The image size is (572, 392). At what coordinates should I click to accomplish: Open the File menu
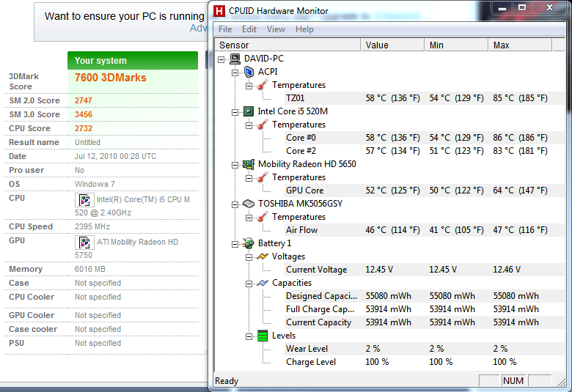(225, 29)
